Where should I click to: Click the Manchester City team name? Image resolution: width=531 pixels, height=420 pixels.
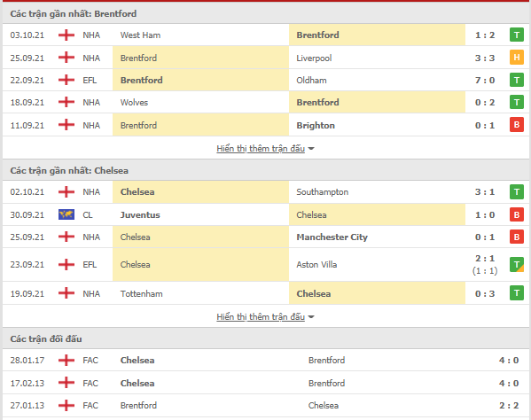tap(332, 237)
